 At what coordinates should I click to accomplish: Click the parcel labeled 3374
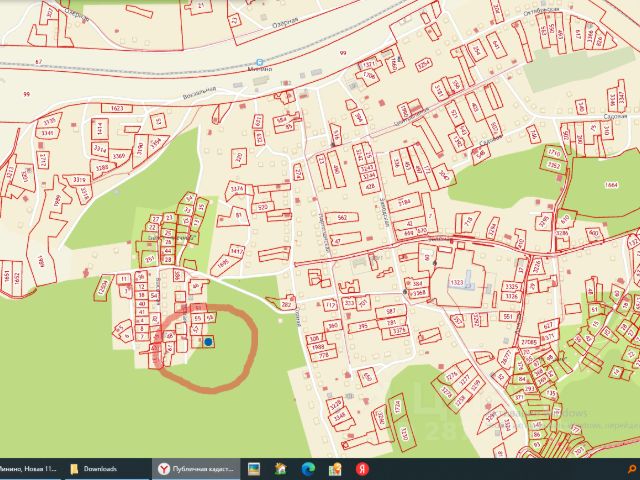pyautogui.click(x=237, y=188)
